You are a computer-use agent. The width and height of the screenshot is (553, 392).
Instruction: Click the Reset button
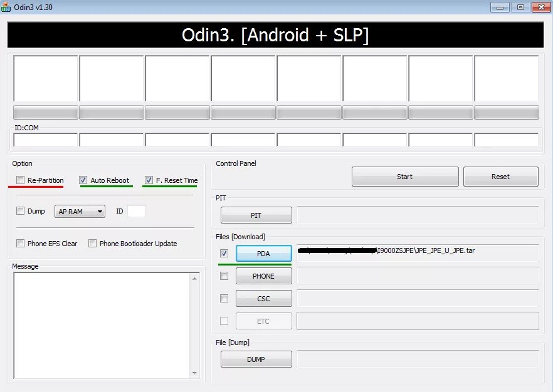(x=500, y=177)
